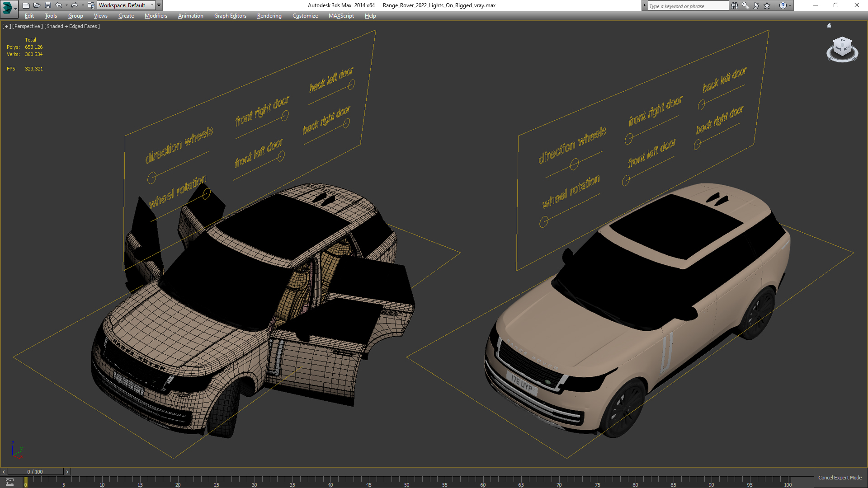Click the world axis tripod gizmo
The height and width of the screenshot is (488, 868).
point(17,451)
